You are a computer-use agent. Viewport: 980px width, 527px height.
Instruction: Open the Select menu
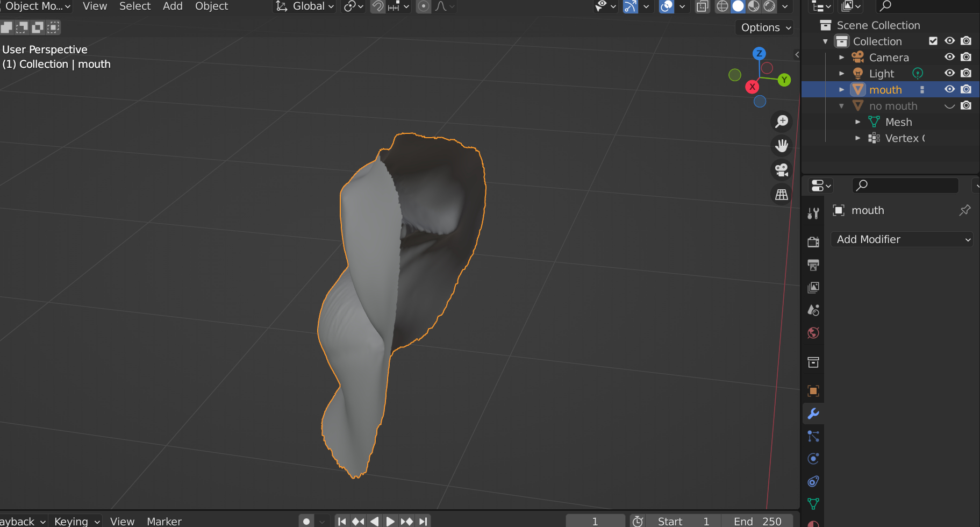click(x=134, y=6)
